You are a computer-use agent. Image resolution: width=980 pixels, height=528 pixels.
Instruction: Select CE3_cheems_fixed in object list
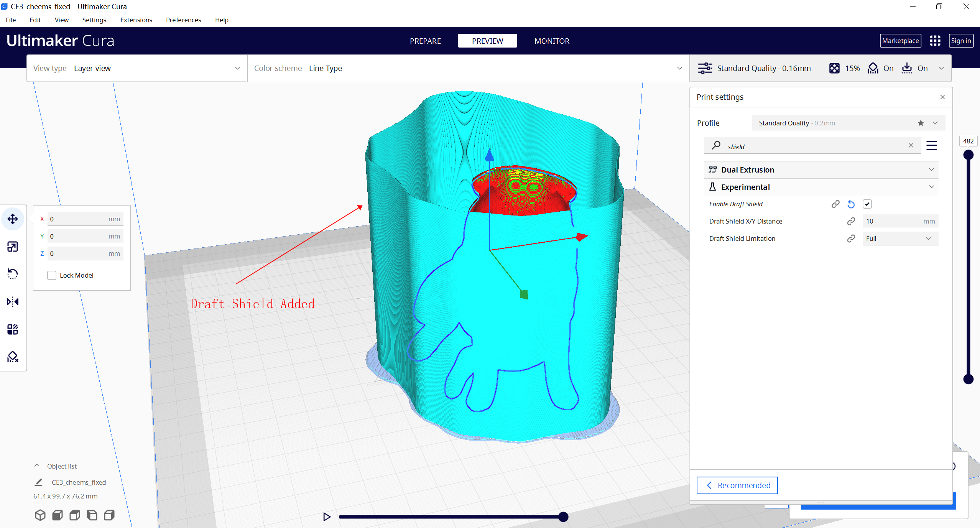point(79,482)
